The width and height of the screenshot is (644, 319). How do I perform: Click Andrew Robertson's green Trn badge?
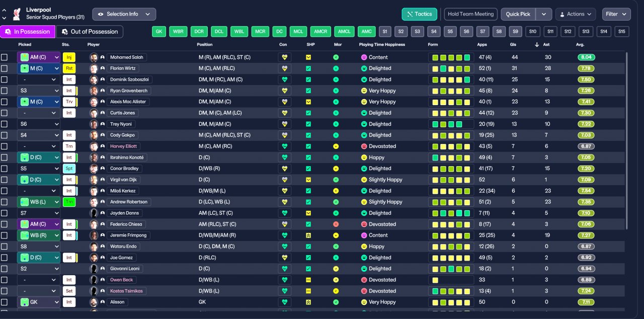coord(69,202)
